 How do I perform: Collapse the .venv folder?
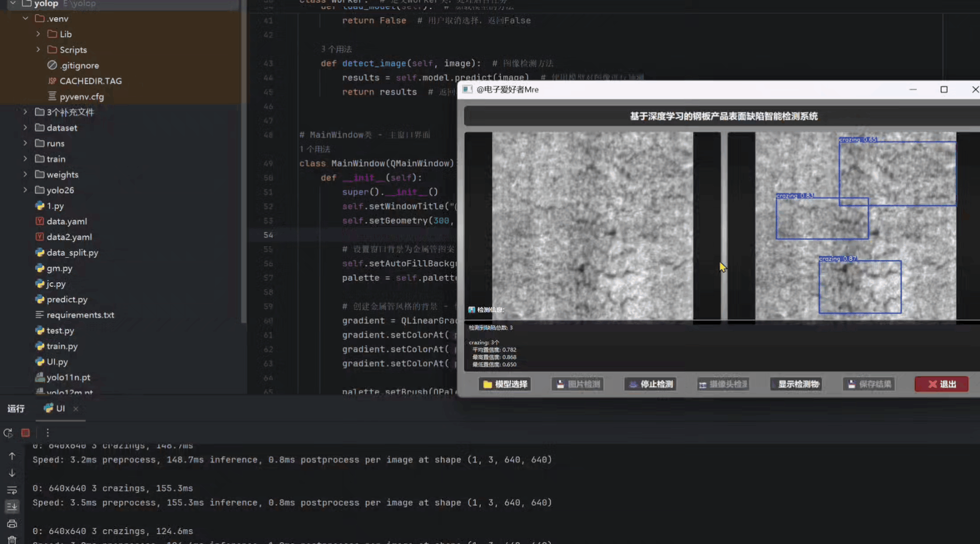(25, 19)
